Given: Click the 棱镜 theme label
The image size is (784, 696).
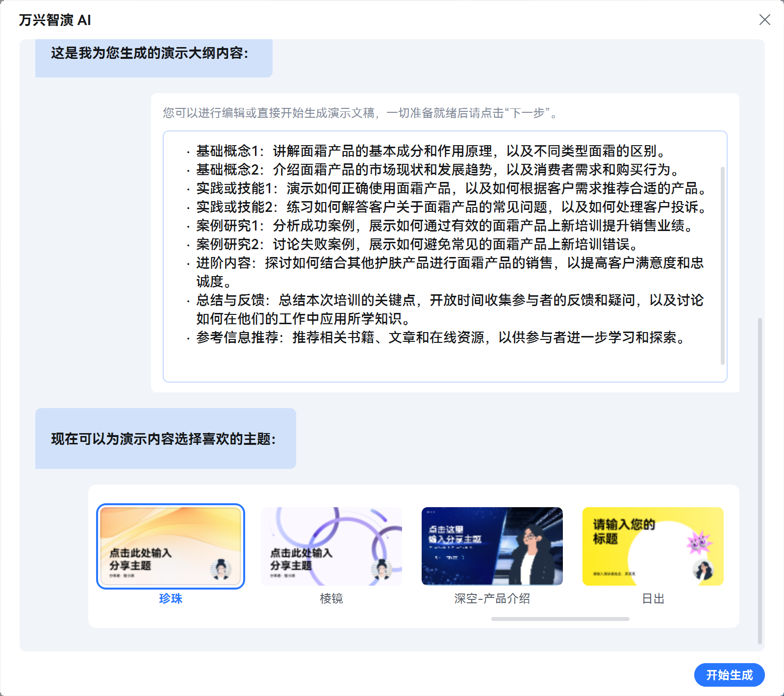Looking at the screenshot, I should tap(331, 598).
